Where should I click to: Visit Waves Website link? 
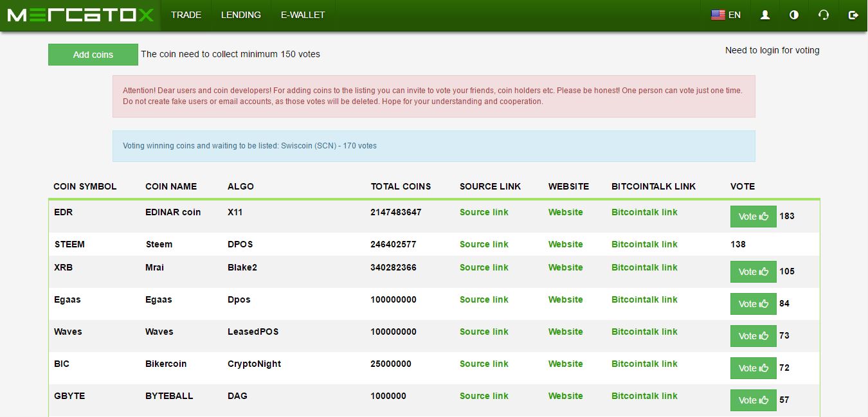pos(566,332)
